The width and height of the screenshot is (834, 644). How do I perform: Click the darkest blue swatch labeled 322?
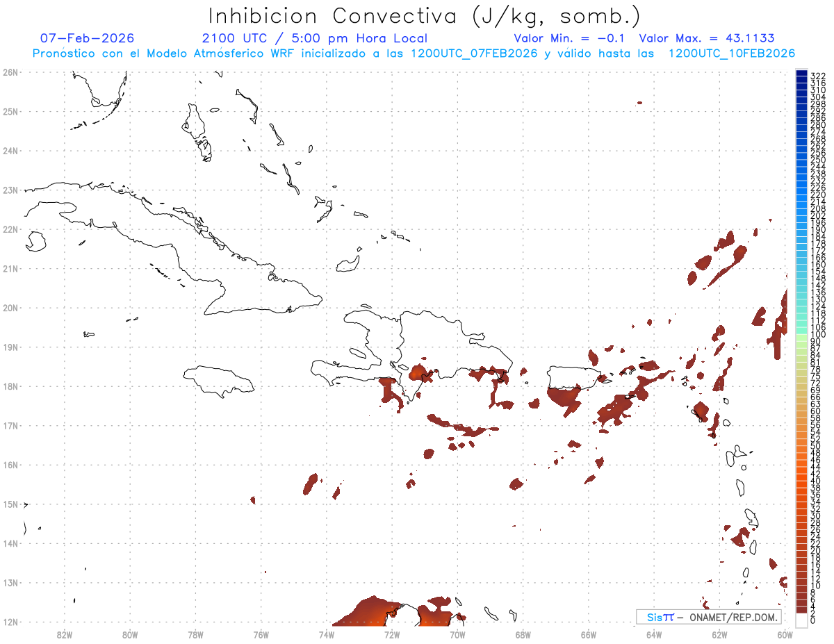coord(802,74)
